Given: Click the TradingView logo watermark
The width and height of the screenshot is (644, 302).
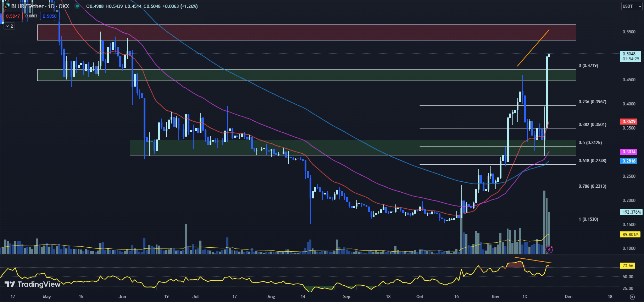Looking at the screenshot, I should tap(32, 284).
